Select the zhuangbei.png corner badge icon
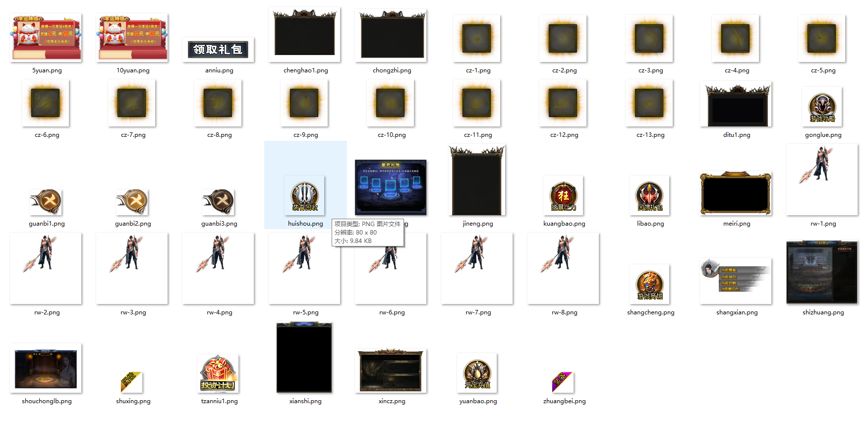The width and height of the screenshot is (868, 425). (x=563, y=382)
